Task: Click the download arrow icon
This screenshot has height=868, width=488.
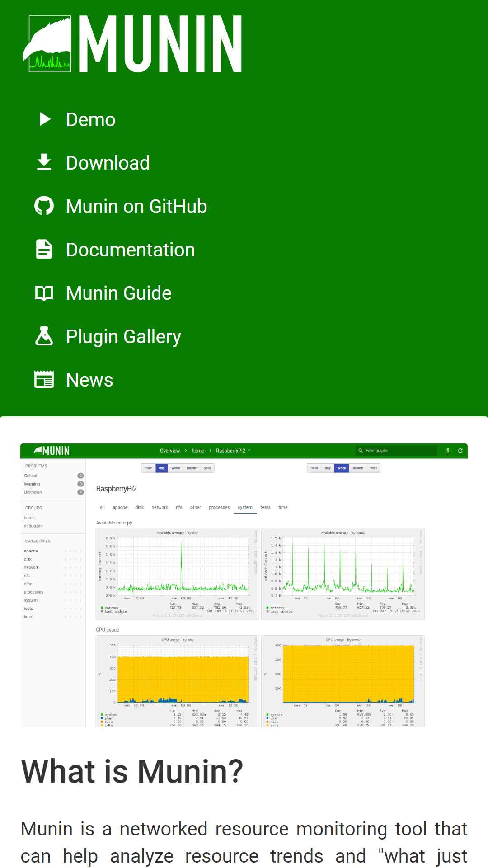Action: [x=44, y=162]
